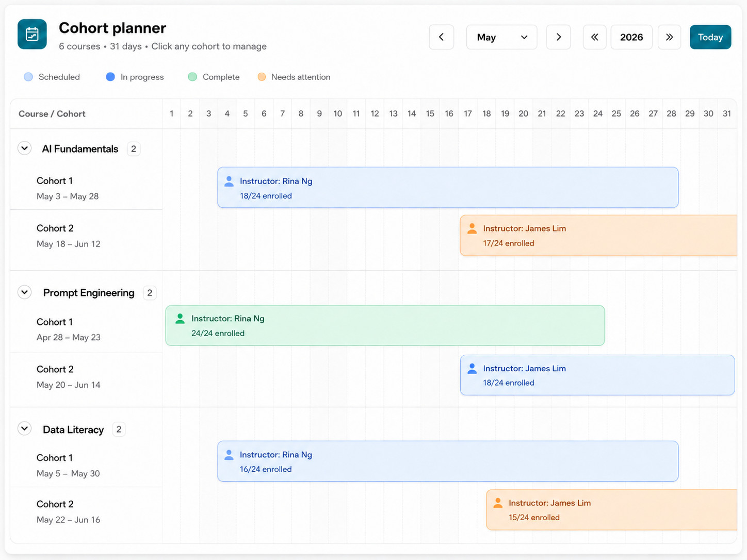Screen dimensions: 747x560
Task: Click orange person icon on 17/24 enrolled bar
Action: point(472,228)
